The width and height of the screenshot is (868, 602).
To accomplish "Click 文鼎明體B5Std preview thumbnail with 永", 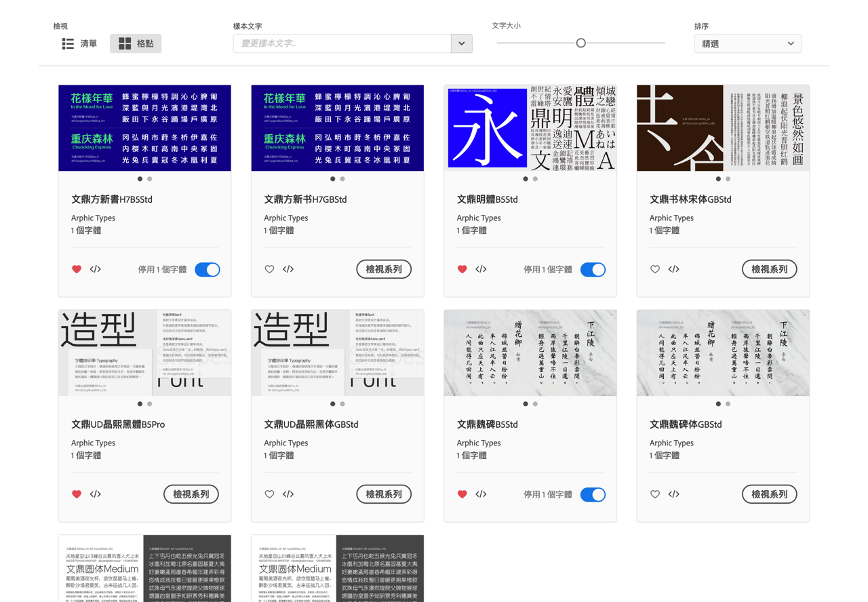I will (530, 127).
